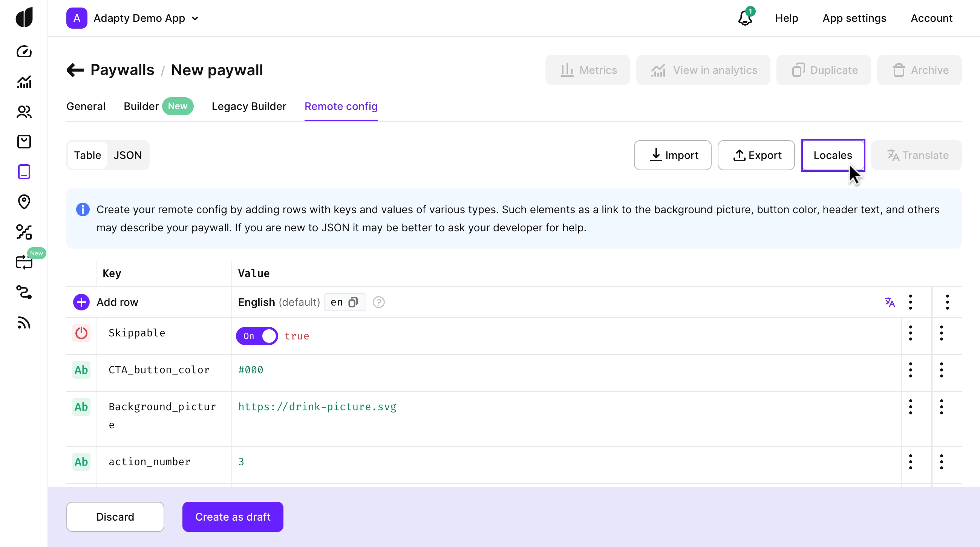Click the help question mark icon
The width and height of the screenshot is (980, 547).
coord(378,302)
